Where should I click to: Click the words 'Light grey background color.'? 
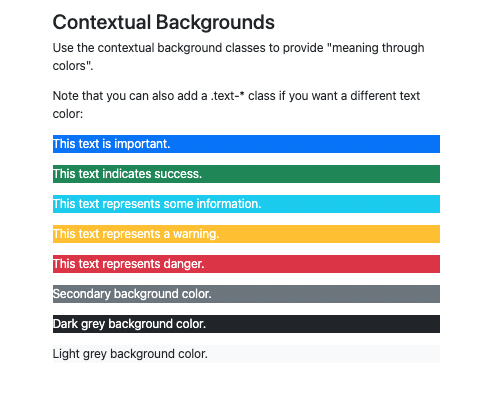(130, 354)
